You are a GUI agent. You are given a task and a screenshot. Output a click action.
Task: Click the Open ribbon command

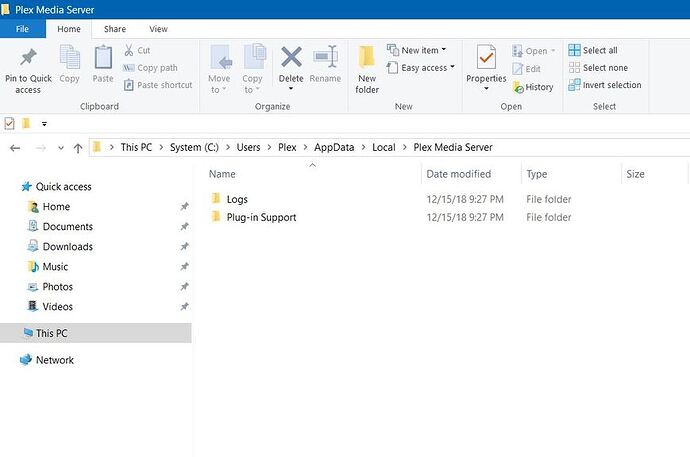[x=533, y=51]
